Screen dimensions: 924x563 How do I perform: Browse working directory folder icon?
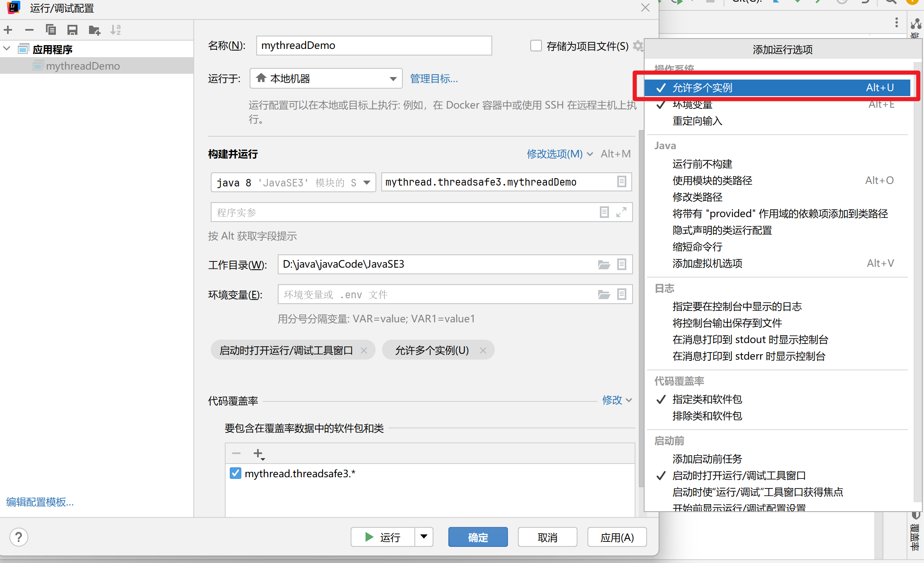point(604,265)
